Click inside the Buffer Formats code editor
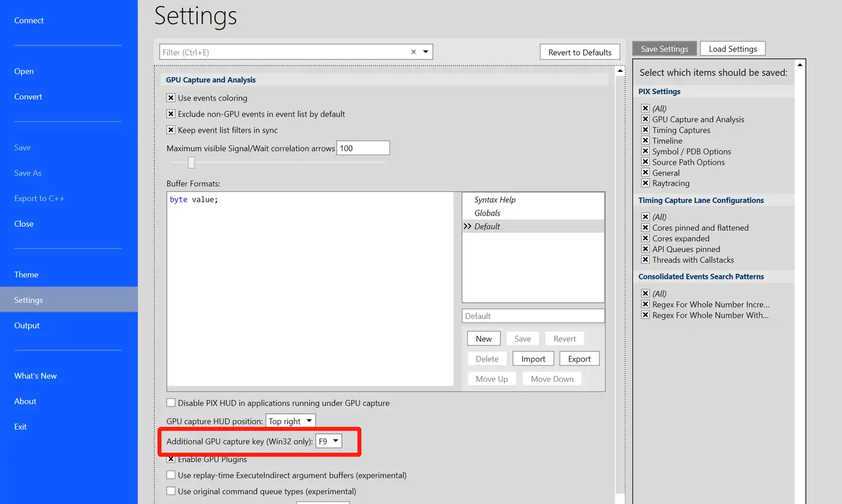Image resolution: width=842 pixels, height=504 pixels. [310, 289]
